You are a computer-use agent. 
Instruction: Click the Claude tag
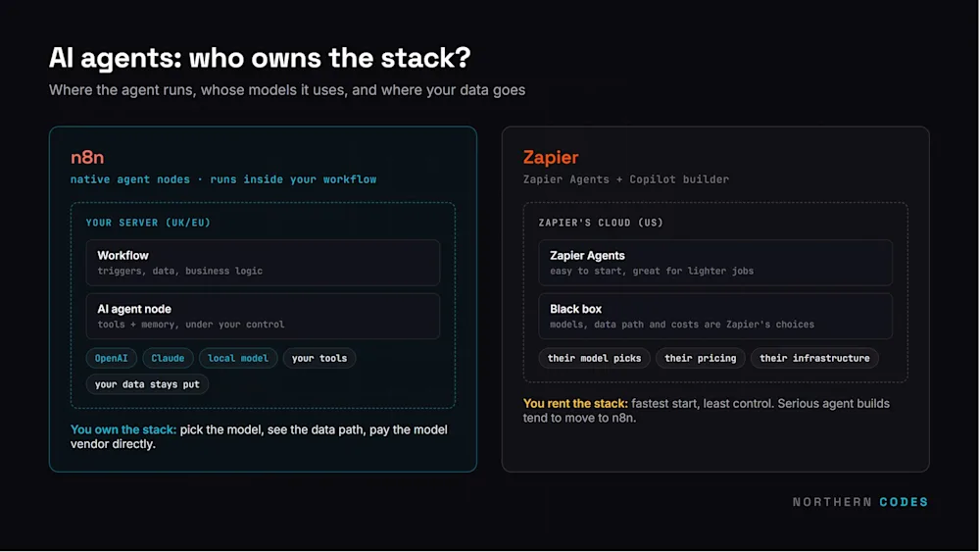tap(169, 358)
